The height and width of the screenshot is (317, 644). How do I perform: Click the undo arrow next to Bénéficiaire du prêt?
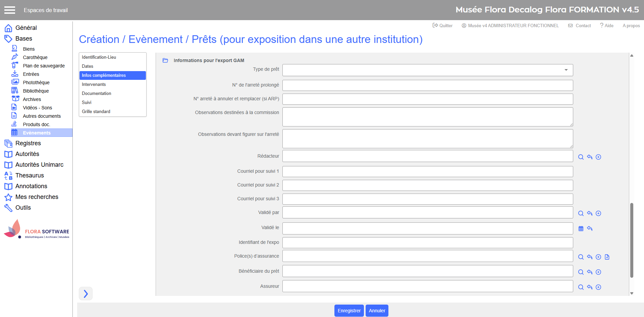590,272
